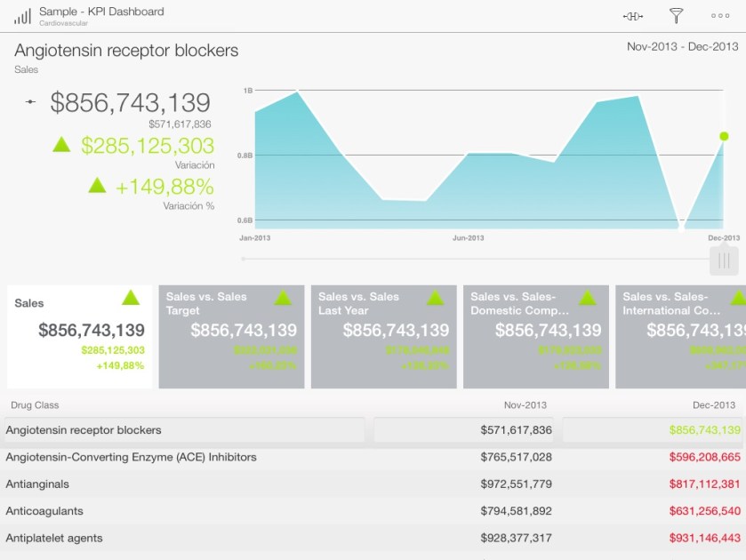This screenshot has width=746, height=560.
Task: Click the time range slider handle
Action: tap(724, 260)
